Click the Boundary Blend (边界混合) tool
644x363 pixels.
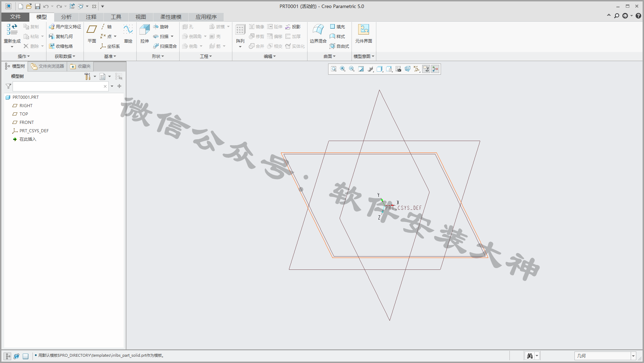coord(318,34)
